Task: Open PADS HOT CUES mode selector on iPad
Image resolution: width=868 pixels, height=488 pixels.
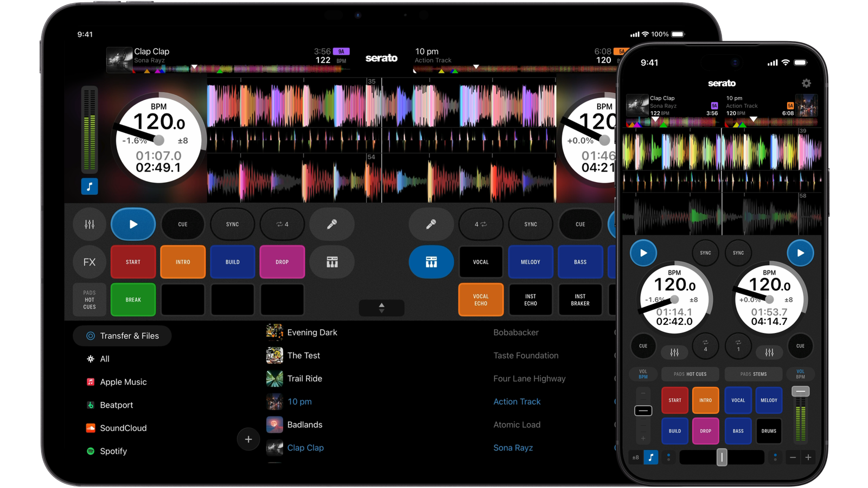Action: point(90,299)
